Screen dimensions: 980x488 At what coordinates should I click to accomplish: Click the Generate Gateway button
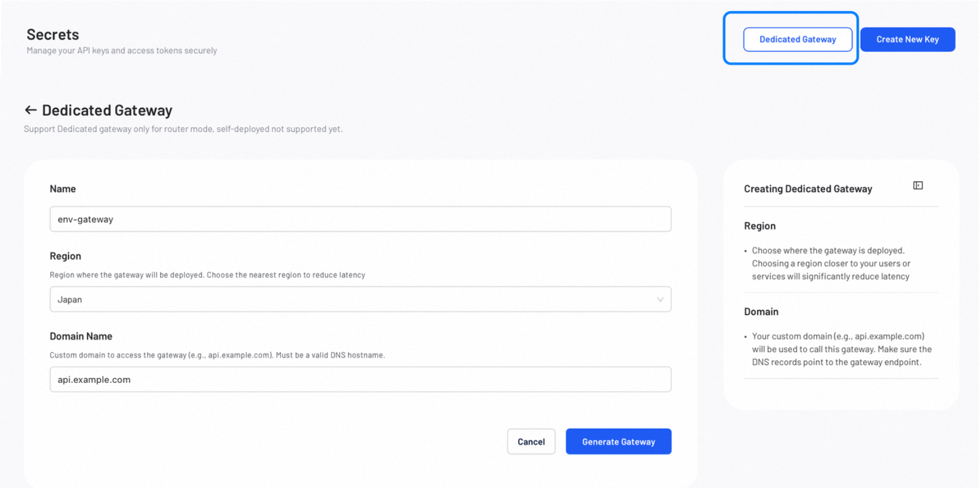coord(618,441)
